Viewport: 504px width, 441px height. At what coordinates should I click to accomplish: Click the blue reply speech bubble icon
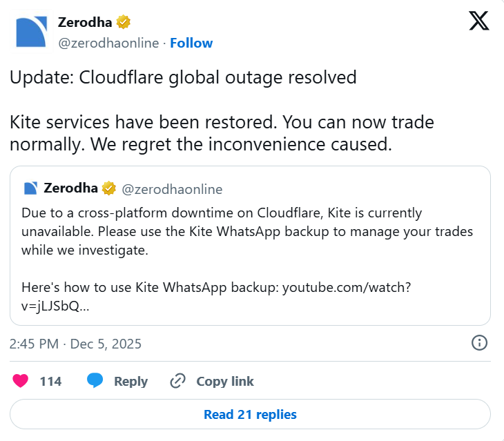click(95, 381)
